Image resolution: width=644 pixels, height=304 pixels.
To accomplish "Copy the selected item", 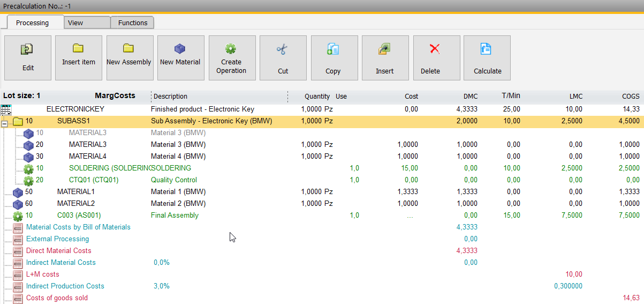I will point(334,58).
